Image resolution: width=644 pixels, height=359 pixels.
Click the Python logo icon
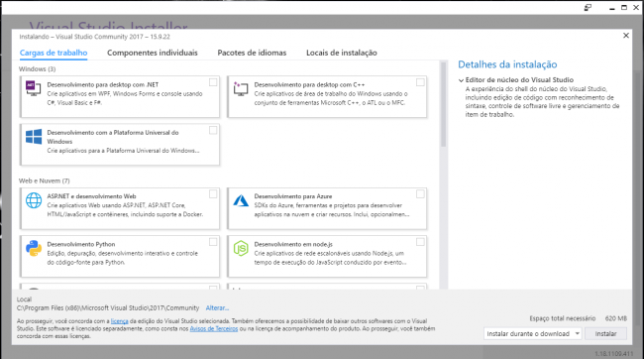(34, 248)
